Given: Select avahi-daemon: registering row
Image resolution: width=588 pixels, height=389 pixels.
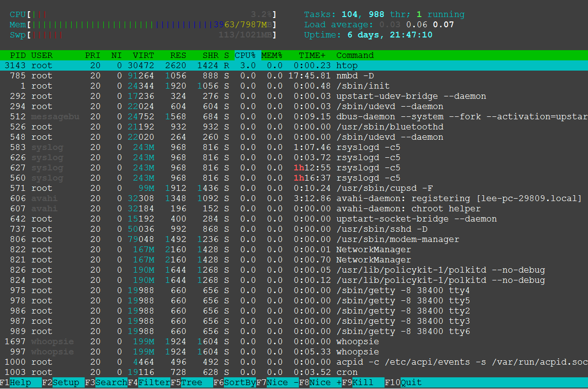Looking at the screenshot, I should (294, 199).
